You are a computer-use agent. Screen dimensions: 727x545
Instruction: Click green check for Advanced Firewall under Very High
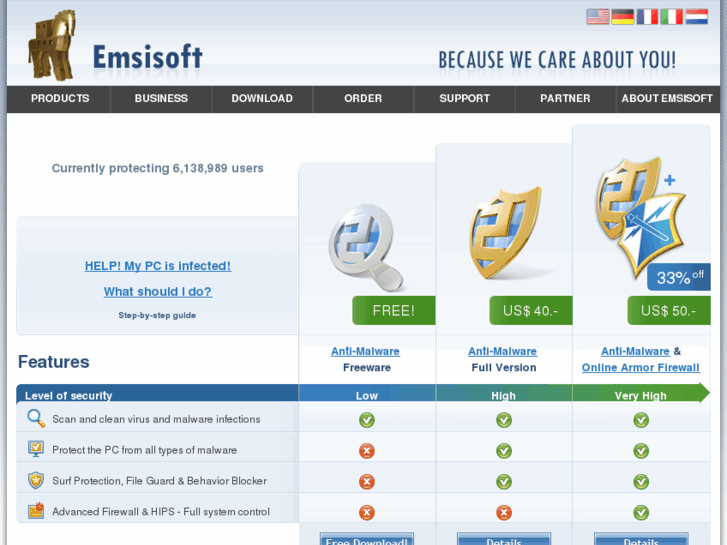641,513
